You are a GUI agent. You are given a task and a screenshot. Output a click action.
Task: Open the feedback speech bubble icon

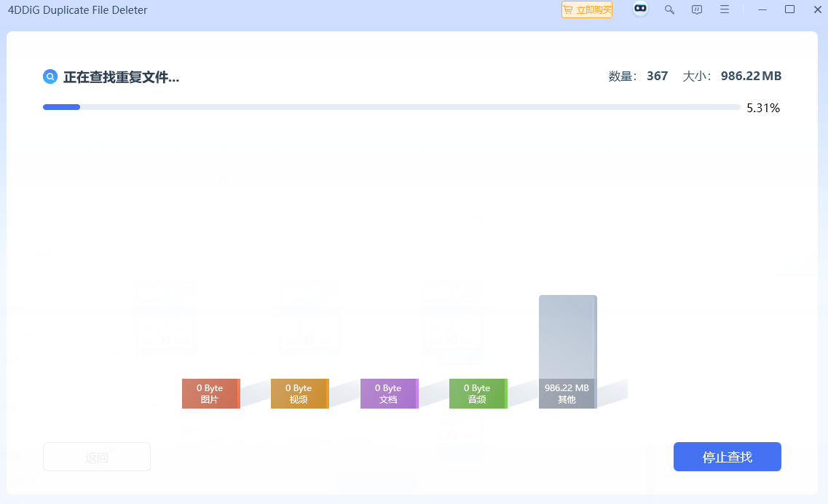click(697, 9)
